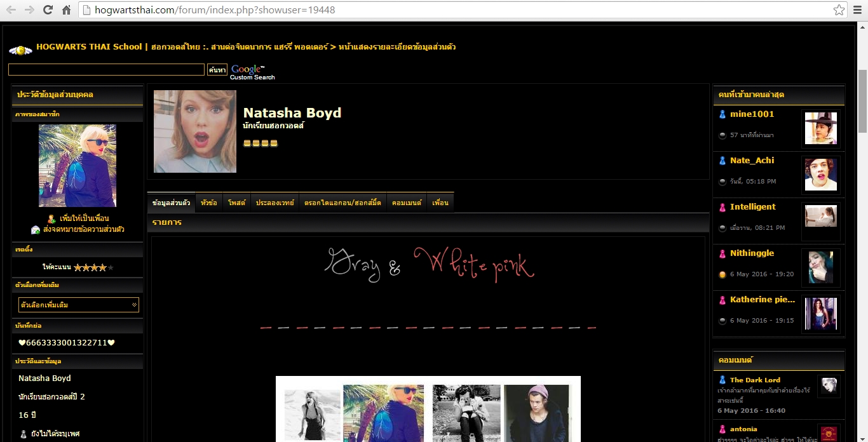Screen dimensions: 868x442
Task: Click pink user icon beside Intelligent
Action: (722, 207)
